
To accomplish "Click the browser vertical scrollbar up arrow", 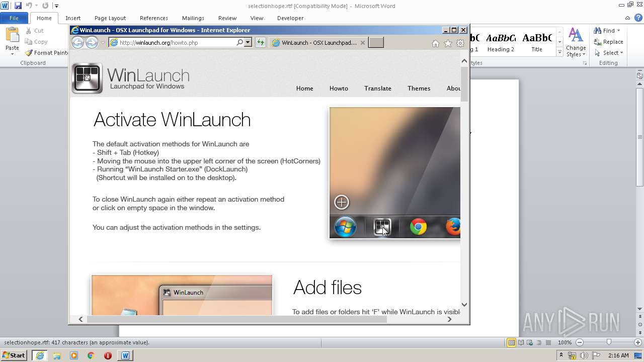I will coord(464,61).
